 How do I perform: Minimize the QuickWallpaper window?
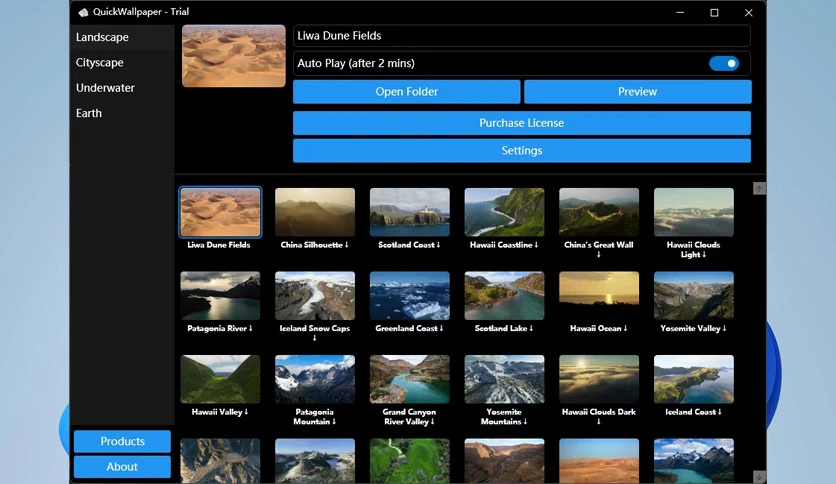(680, 12)
